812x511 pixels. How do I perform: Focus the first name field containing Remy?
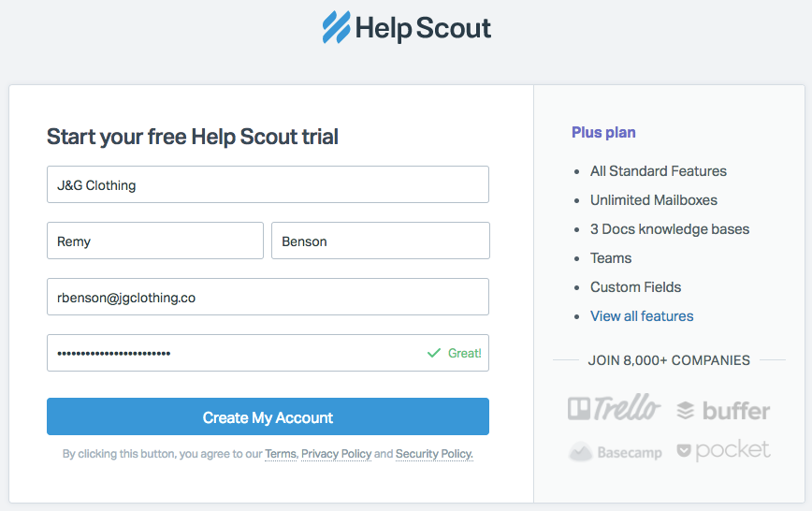155,241
